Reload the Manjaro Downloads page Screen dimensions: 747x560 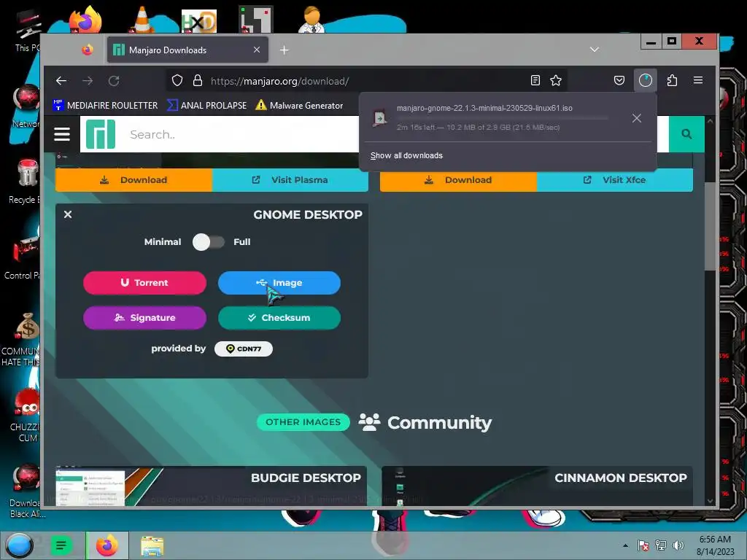[114, 81]
